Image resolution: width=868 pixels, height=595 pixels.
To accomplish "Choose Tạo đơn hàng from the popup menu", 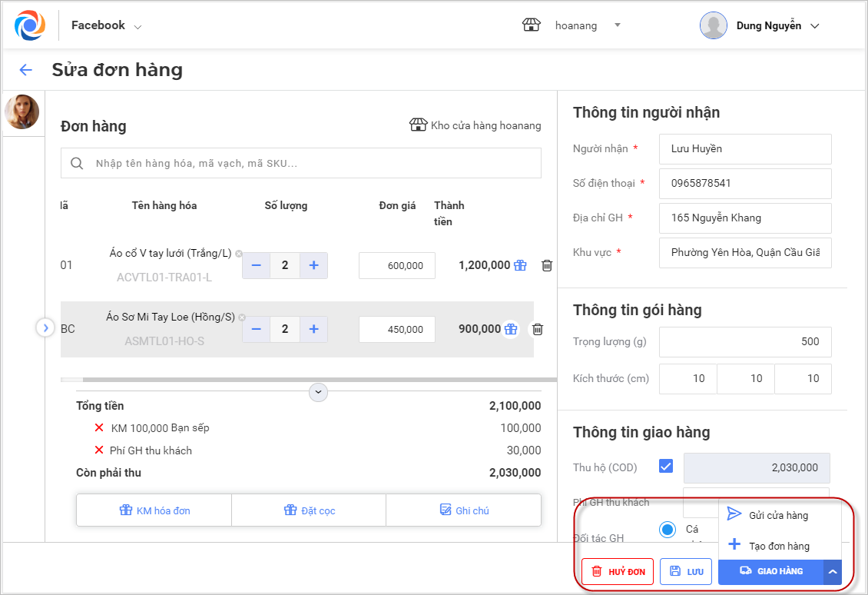I will [778, 546].
